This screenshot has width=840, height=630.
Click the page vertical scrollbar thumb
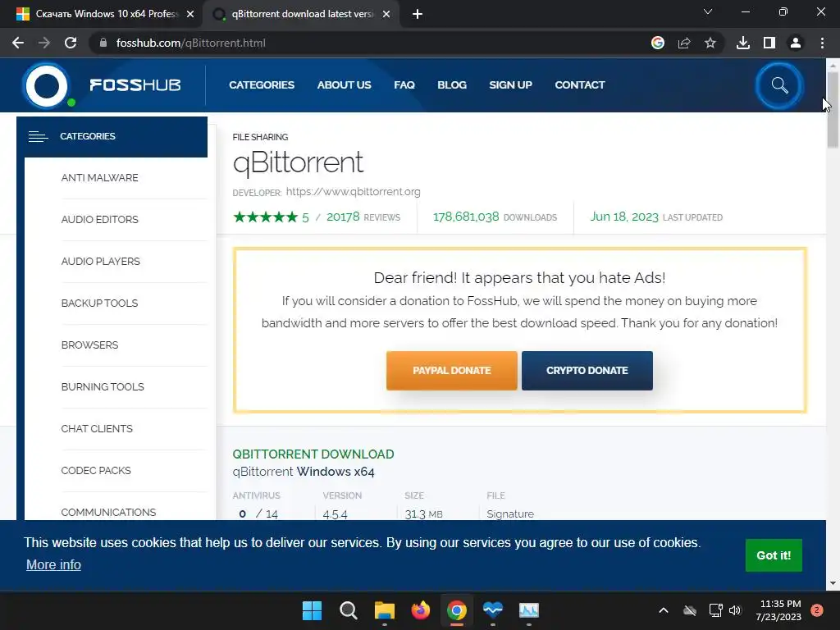tap(833, 110)
